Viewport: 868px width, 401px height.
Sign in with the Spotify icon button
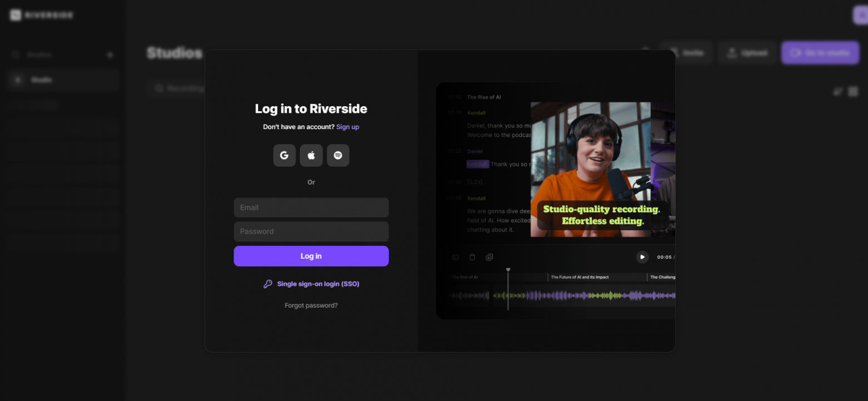[x=338, y=155]
